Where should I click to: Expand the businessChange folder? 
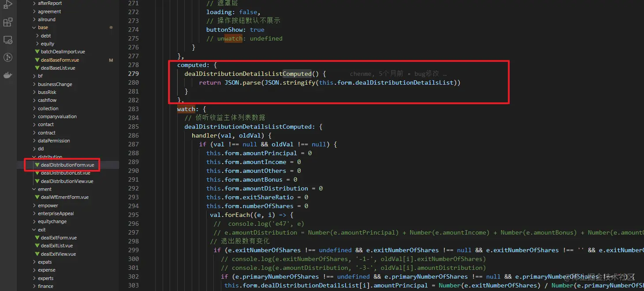point(55,84)
